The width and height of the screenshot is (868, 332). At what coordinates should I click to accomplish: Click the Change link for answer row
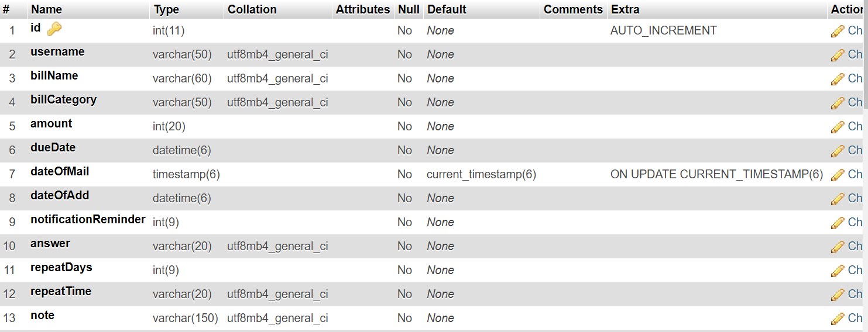(855, 246)
